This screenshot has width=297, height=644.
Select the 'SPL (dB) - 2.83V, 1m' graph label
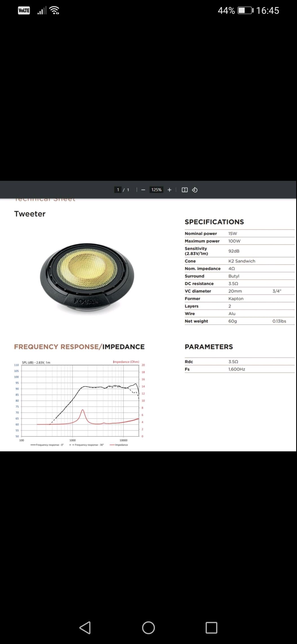tap(36, 363)
